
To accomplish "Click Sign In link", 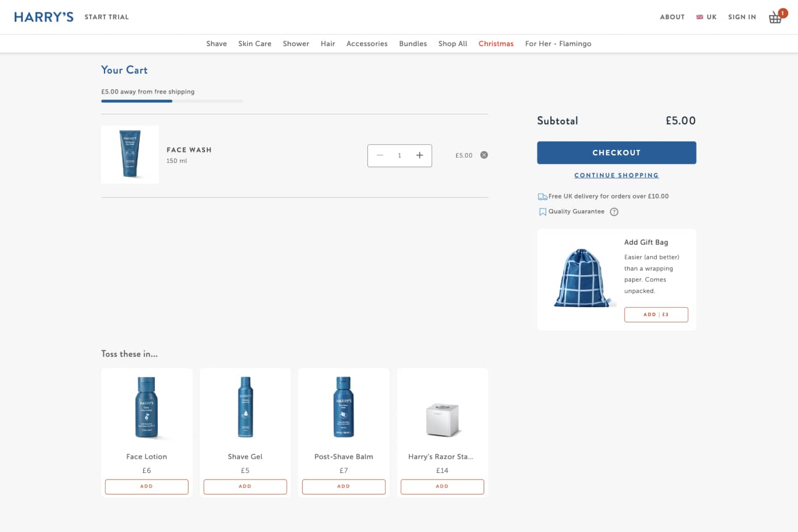I will coord(742,17).
